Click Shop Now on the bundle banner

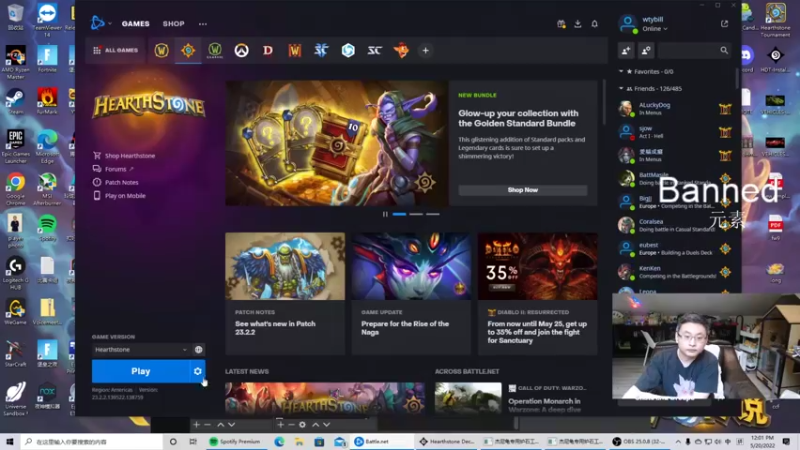pos(522,190)
